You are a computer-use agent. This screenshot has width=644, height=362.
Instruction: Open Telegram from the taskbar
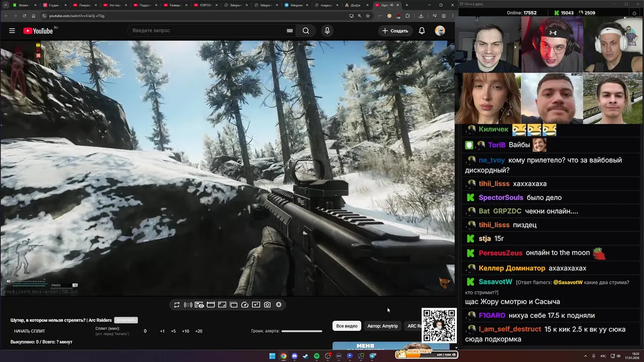pos(372,356)
